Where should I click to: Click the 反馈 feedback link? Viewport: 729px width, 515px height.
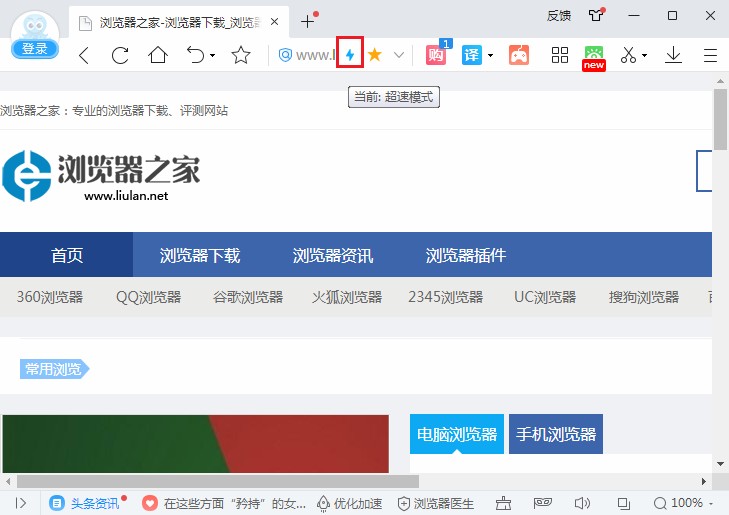559,16
